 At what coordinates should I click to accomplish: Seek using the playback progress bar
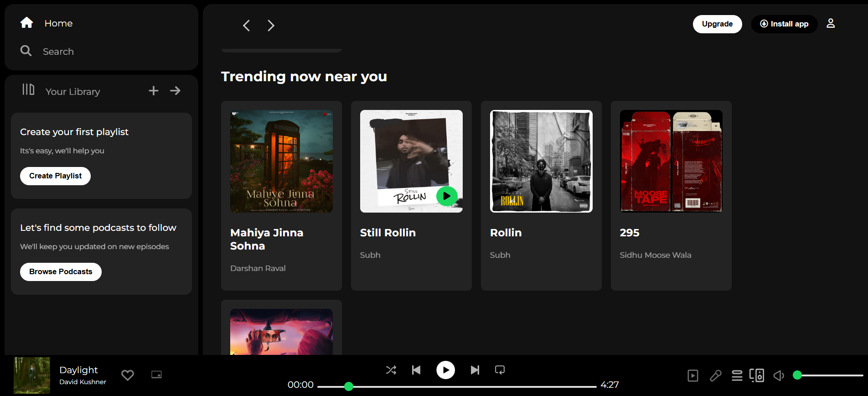pos(457,386)
